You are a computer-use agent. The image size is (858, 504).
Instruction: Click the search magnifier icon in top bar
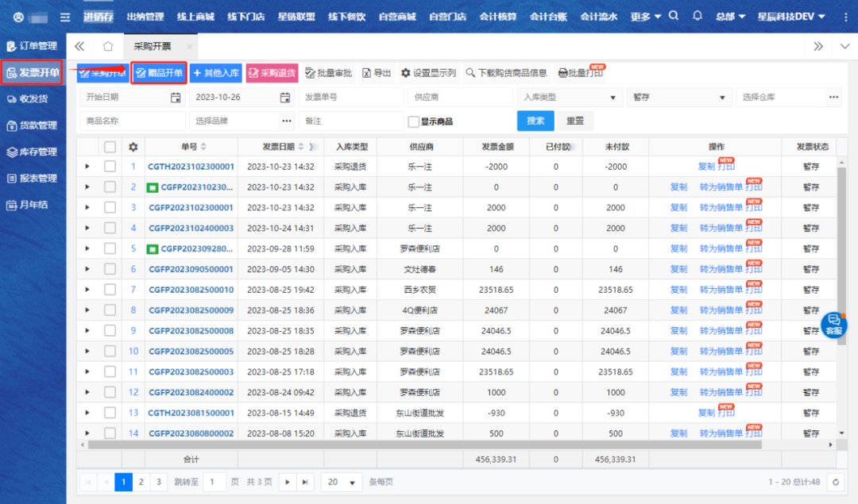click(674, 16)
